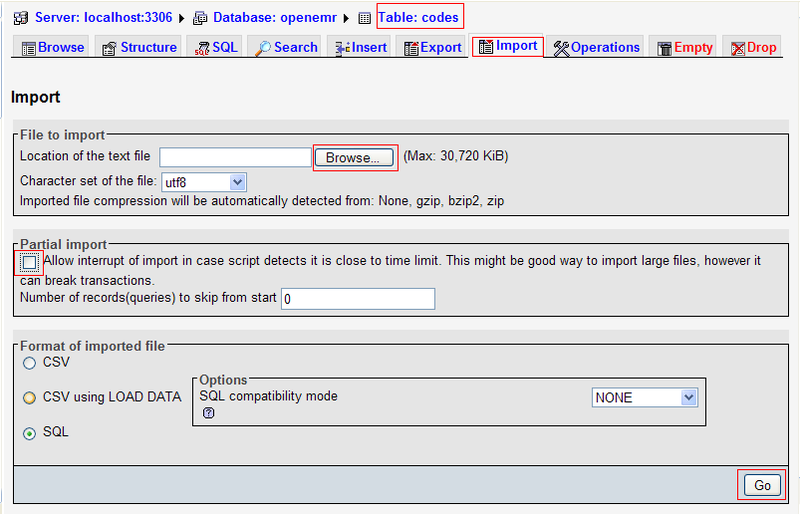Screen dimensions: 800x514
Task: Enable the allow interrupt of import checkbox
Action: coord(29,262)
